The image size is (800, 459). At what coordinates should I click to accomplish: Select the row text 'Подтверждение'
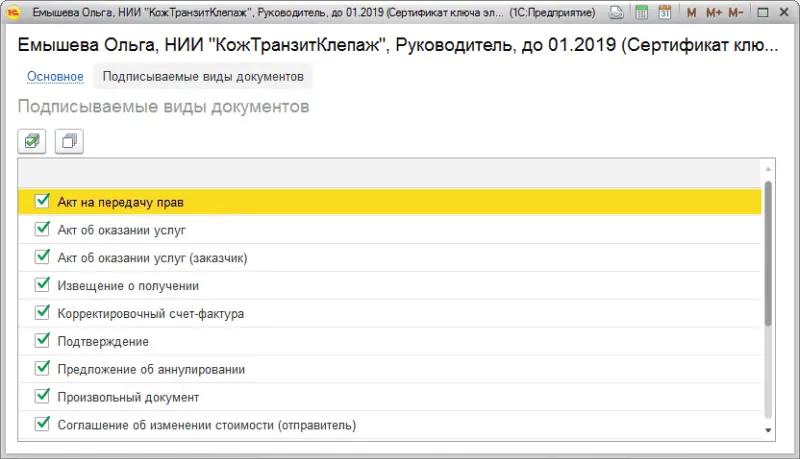(x=103, y=342)
